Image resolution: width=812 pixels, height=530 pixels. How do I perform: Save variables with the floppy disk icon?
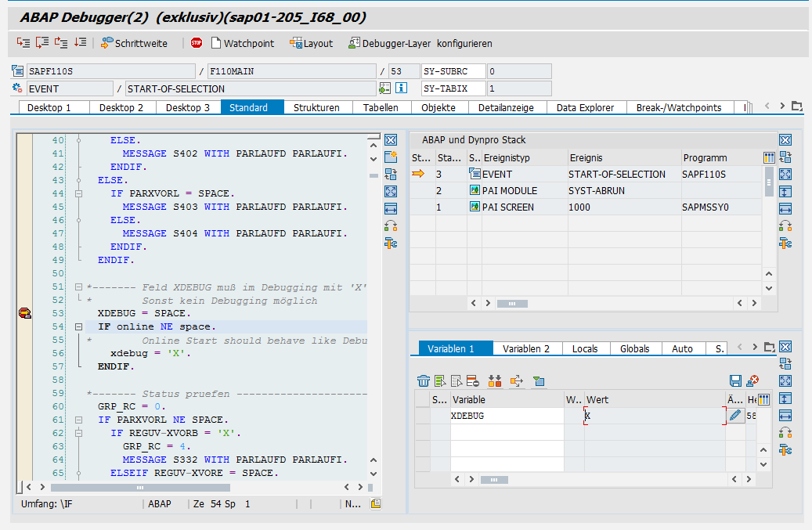(x=735, y=381)
